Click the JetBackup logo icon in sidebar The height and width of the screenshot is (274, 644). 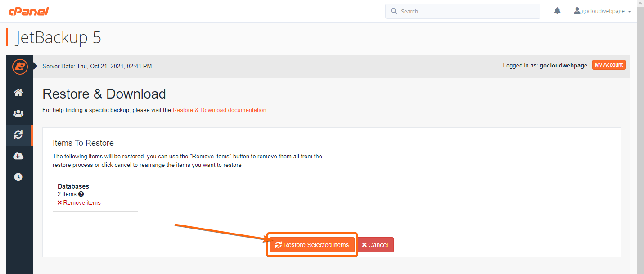[x=20, y=67]
